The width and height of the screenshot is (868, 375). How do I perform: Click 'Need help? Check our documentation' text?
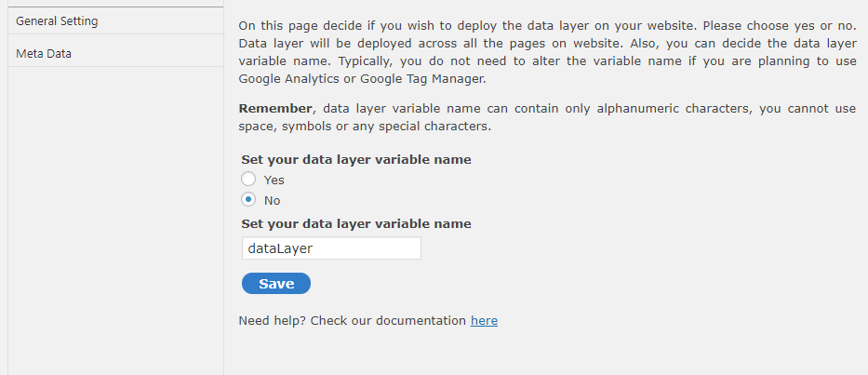(352, 321)
